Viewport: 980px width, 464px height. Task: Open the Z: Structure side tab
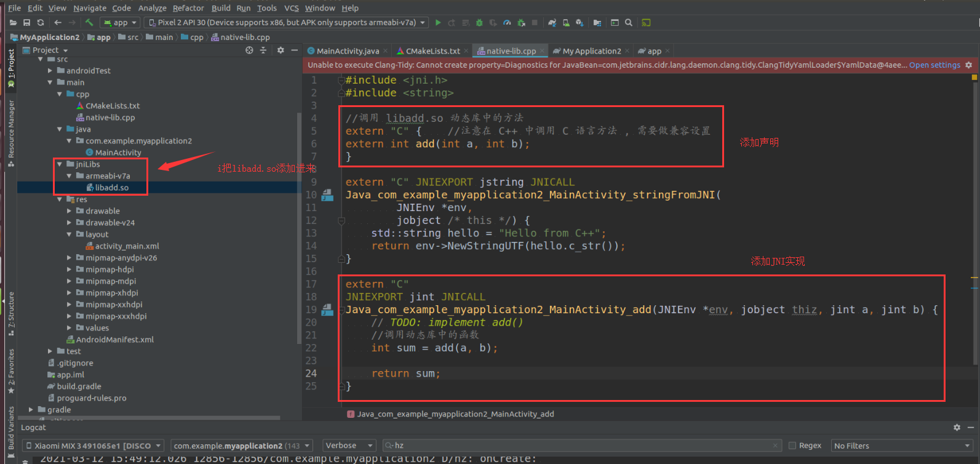(x=11, y=314)
